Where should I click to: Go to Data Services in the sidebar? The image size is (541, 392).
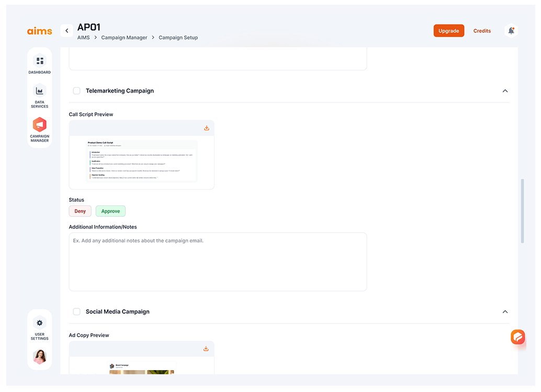40,91
